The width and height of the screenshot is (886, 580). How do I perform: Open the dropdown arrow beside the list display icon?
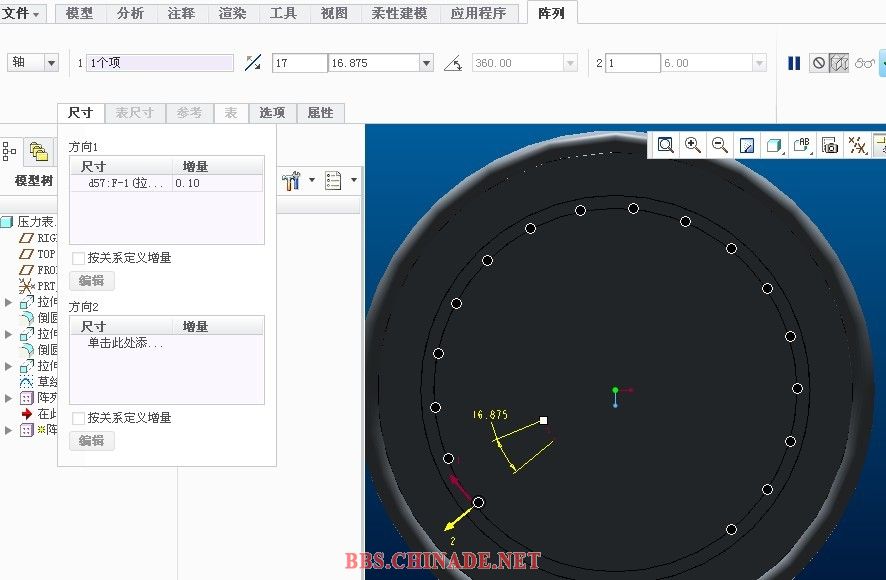(x=354, y=180)
